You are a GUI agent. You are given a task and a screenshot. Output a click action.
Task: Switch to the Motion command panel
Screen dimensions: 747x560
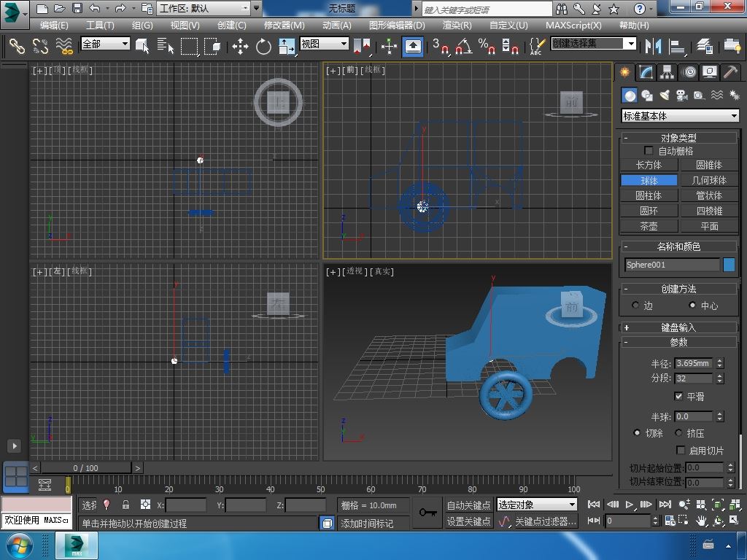[x=689, y=72]
